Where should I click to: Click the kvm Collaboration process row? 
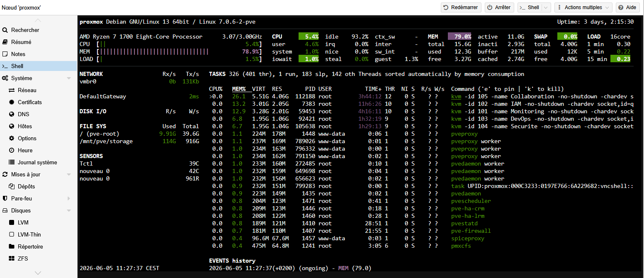(x=421, y=96)
